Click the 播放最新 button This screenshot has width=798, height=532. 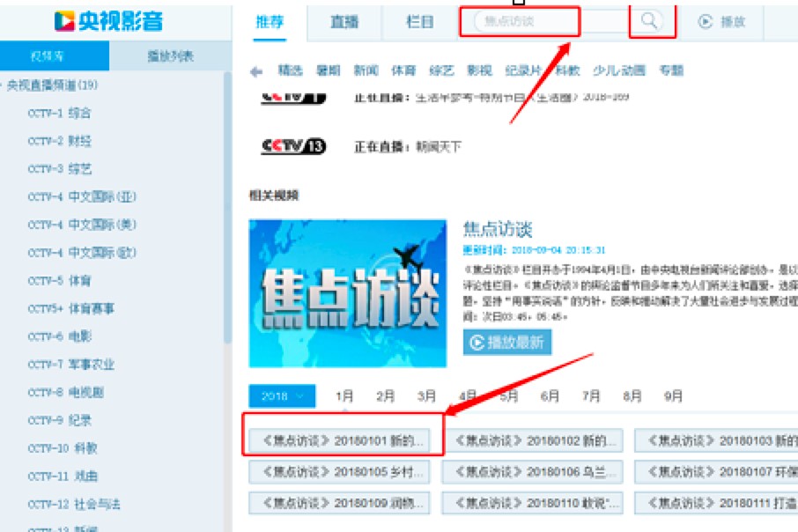click(x=507, y=342)
